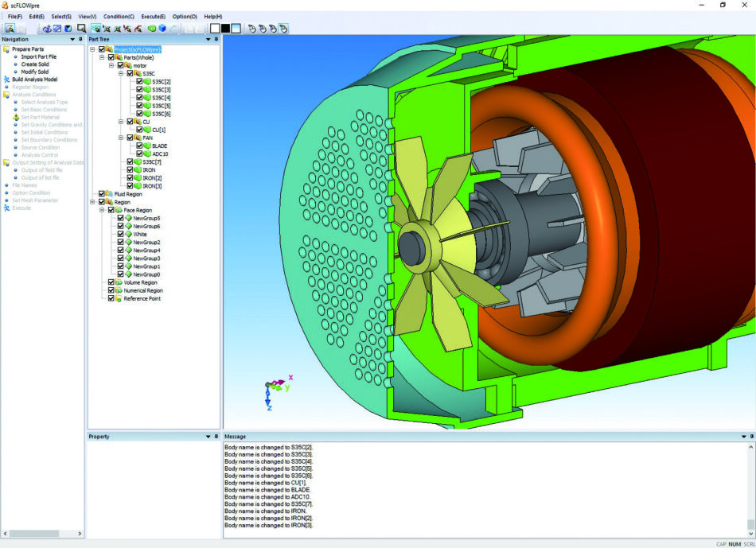
Task: Open the Edit(E) menu
Action: [x=37, y=17]
